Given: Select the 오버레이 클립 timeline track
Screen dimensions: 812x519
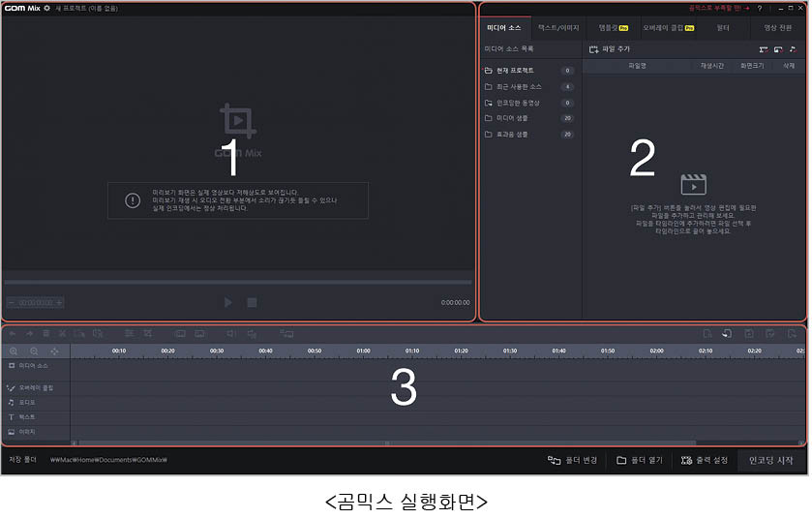Looking at the screenshot, I should [35, 388].
